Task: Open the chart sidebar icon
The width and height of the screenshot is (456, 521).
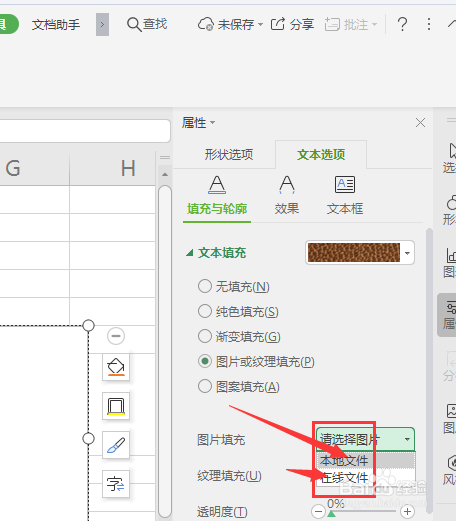Action: 450,263
